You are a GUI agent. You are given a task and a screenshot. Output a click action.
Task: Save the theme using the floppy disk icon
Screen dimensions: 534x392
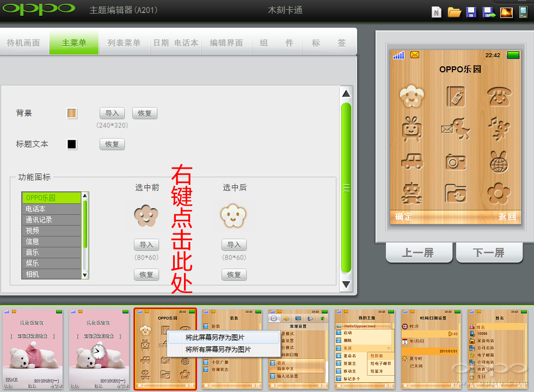coord(471,13)
